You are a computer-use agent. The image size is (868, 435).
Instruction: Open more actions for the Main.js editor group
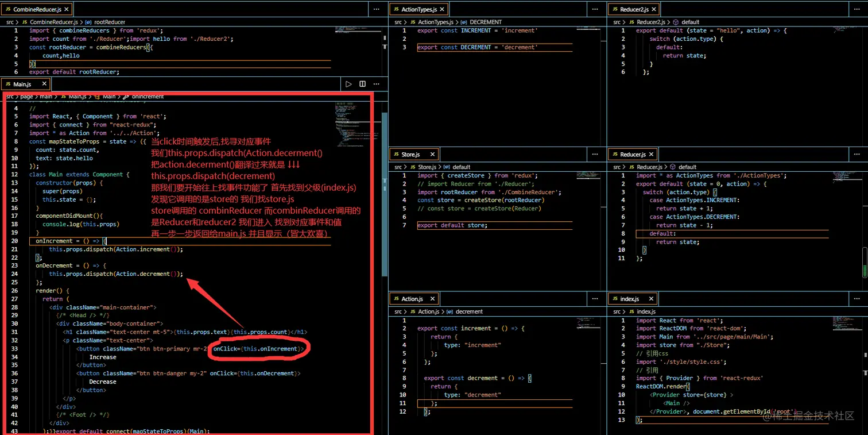(x=377, y=84)
